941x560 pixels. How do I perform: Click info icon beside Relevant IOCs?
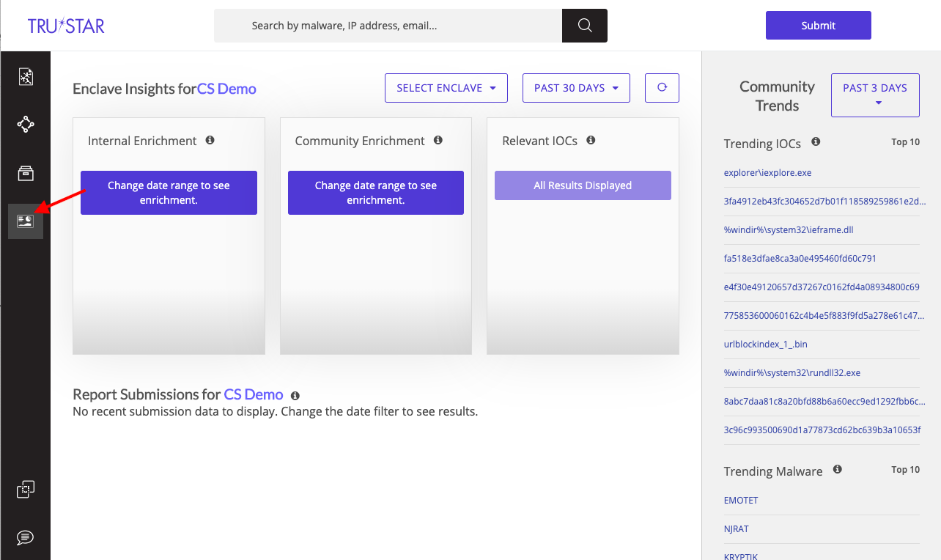tap(591, 140)
